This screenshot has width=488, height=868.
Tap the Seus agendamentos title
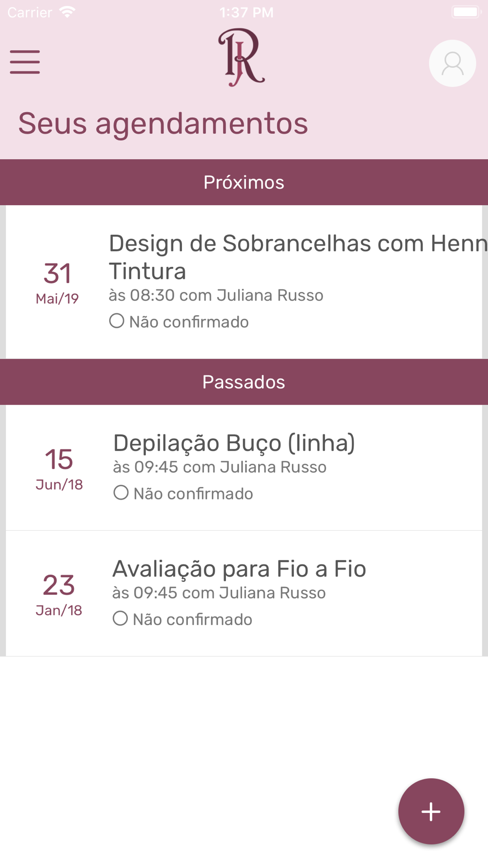(163, 124)
